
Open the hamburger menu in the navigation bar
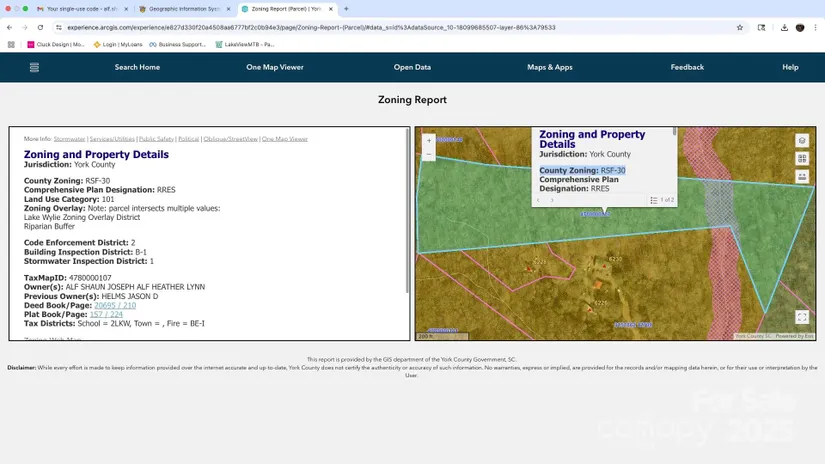tap(34, 67)
